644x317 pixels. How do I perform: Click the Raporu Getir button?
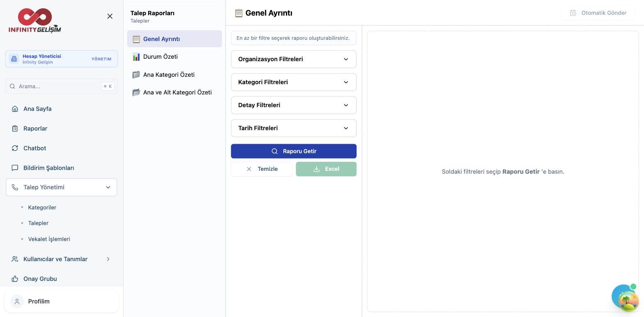(x=294, y=151)
